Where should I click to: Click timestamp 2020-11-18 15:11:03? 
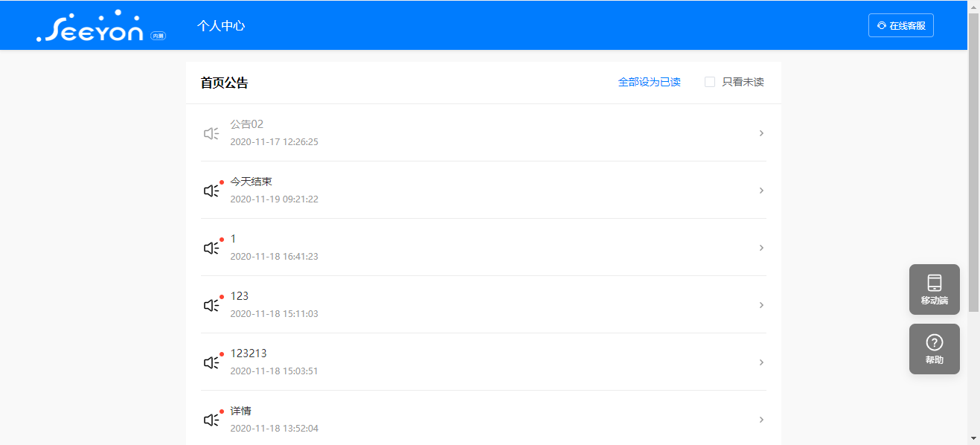click(274, 313)
